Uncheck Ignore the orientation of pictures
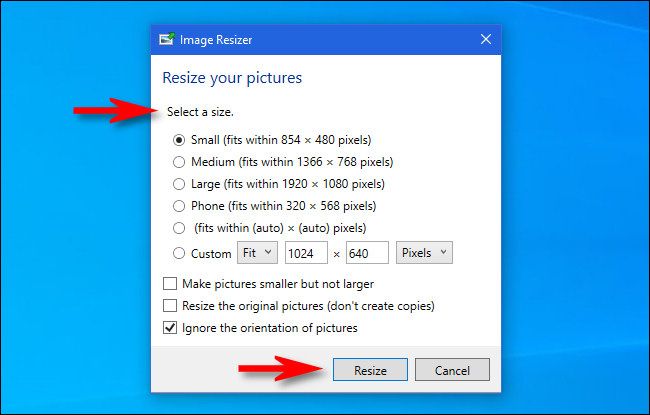The width and height of the screenshot is (650, 415). tap(169, 328)
